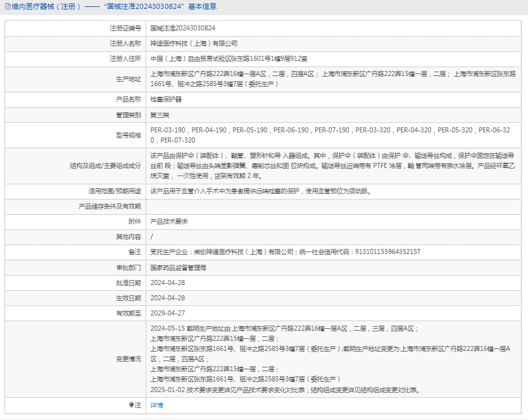Click the 型号规格 row label
The image size is (528, 420).
(129, 135)
